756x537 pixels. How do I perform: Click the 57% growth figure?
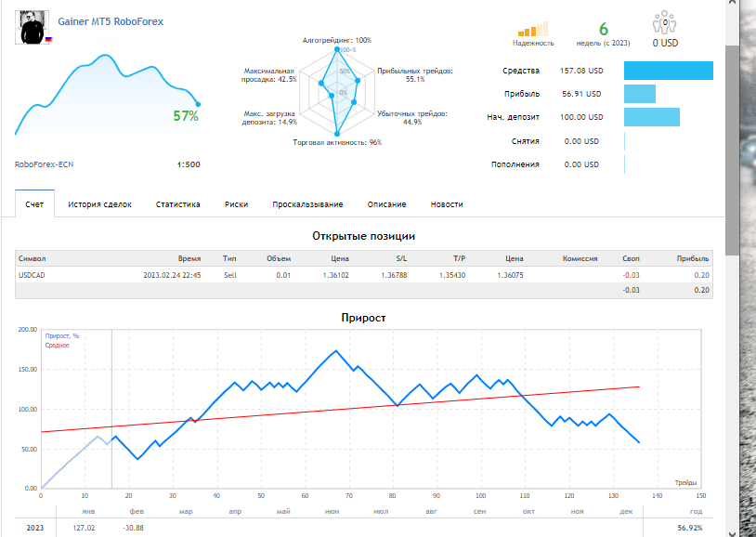click(186, 116)
